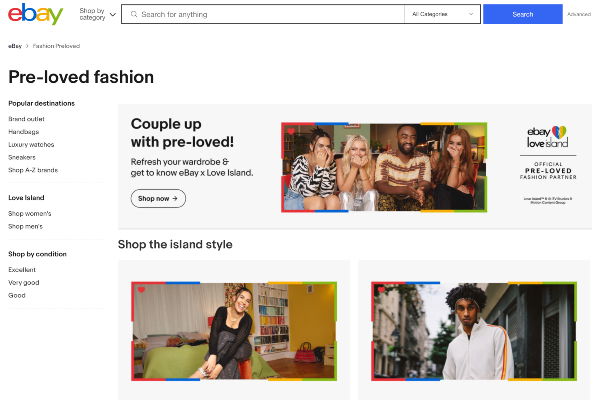This screenshot has width=600, height=400.
Task: Open Handbags link
Action: 24,132
